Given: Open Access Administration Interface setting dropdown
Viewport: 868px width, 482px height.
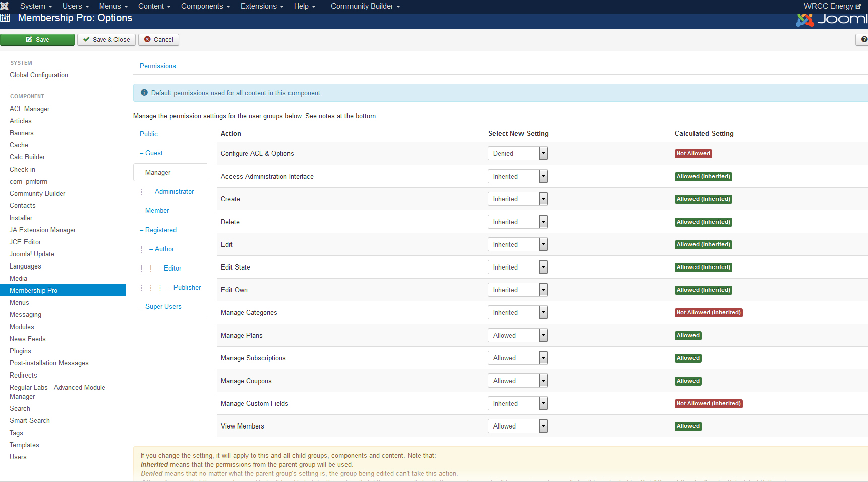Looking at the screenshot, I should pos(517,176).
